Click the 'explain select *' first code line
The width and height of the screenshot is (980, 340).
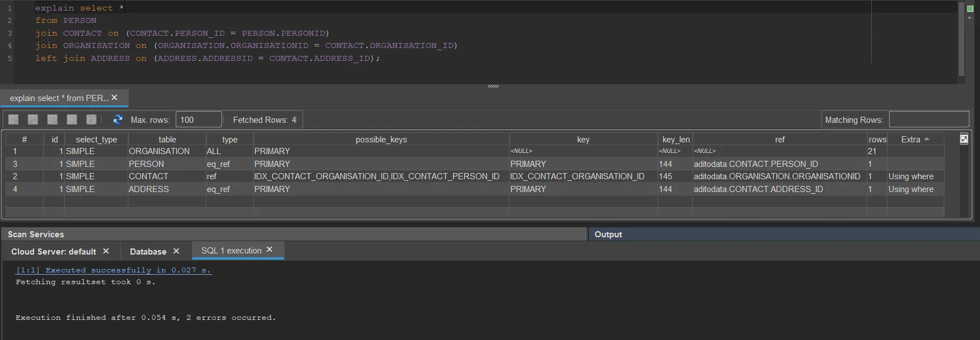coord(79,8)
